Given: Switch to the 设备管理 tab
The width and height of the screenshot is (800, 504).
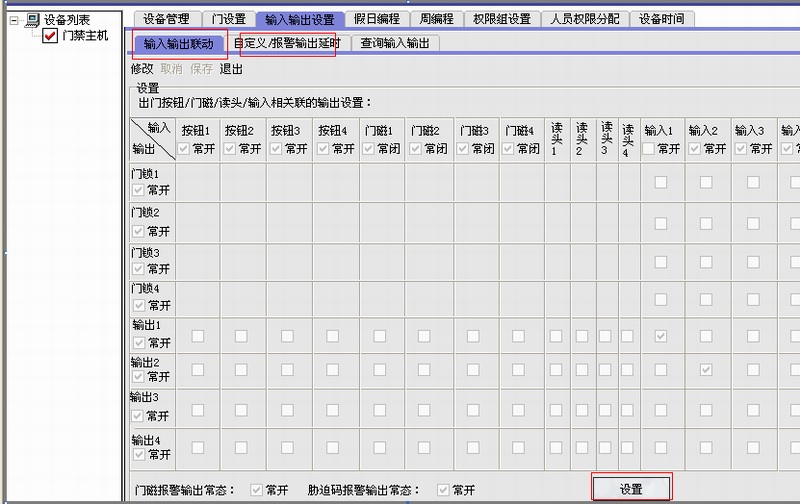Looking at the screenshot, I should point(165,18).
